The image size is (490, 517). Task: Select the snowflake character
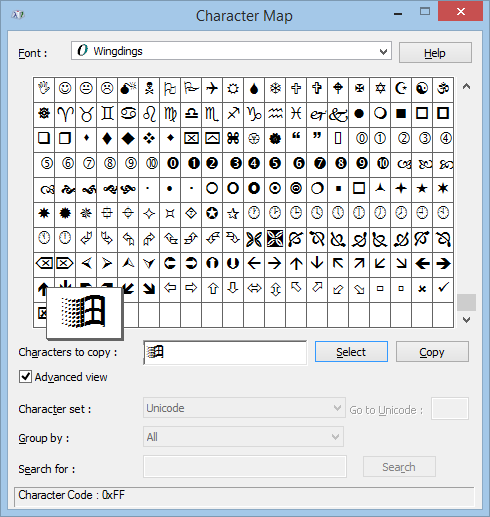point(275,89)
